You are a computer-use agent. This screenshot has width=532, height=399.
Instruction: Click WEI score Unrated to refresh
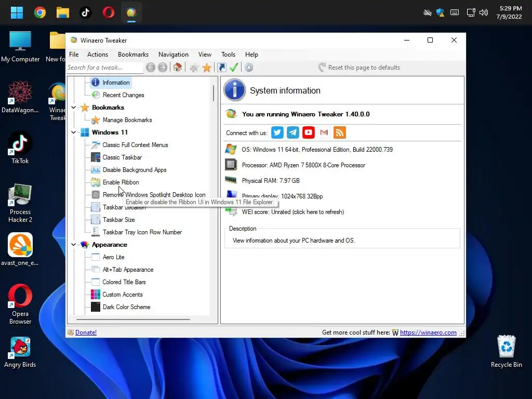pos(293,212)
